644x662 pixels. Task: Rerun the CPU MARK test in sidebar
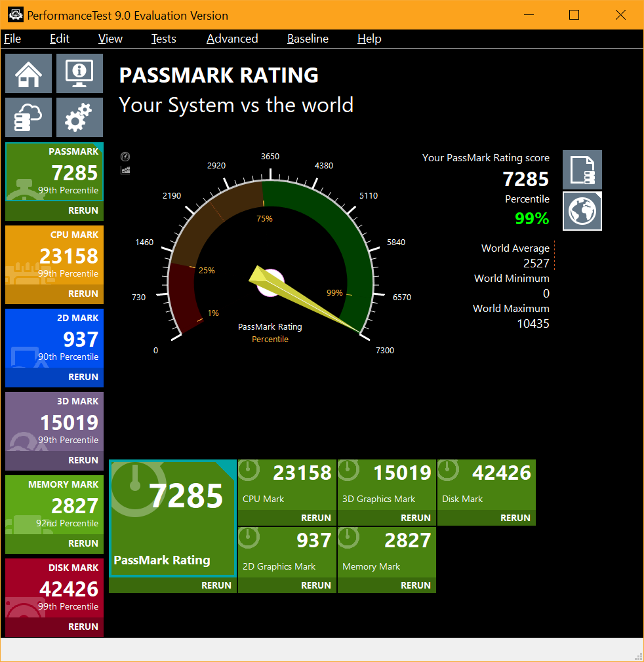point(54,294)
